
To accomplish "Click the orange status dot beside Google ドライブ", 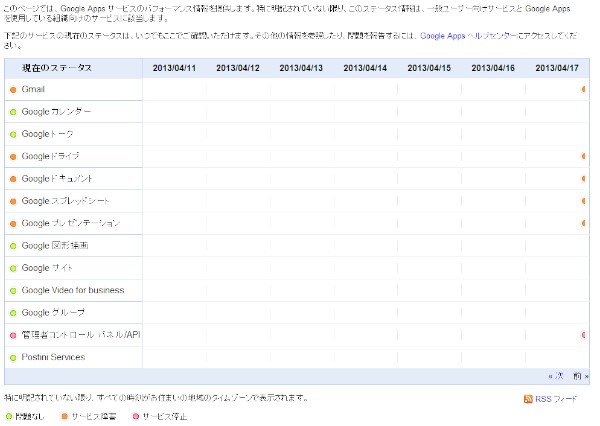I will point(13,157).
